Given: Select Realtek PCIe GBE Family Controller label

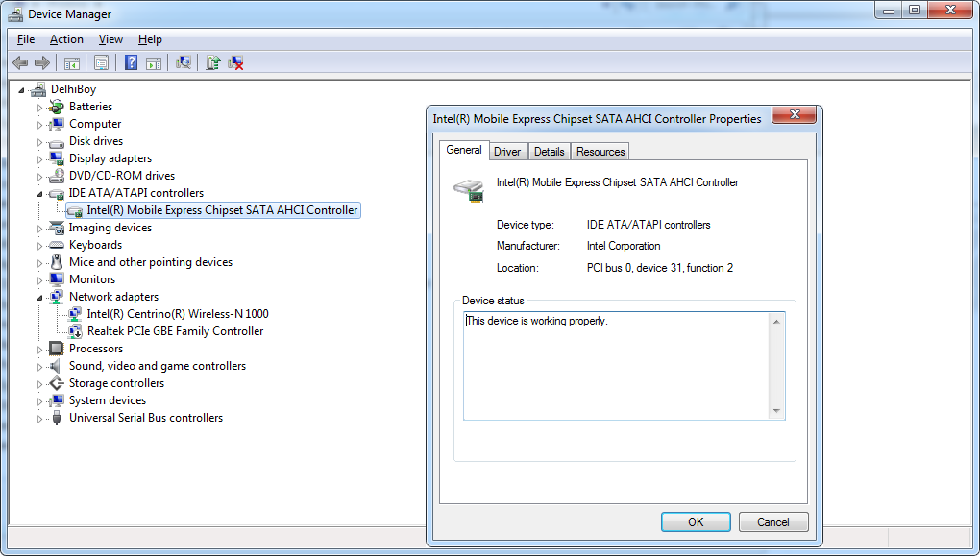Looking at the screenshot, I should 176,331.
